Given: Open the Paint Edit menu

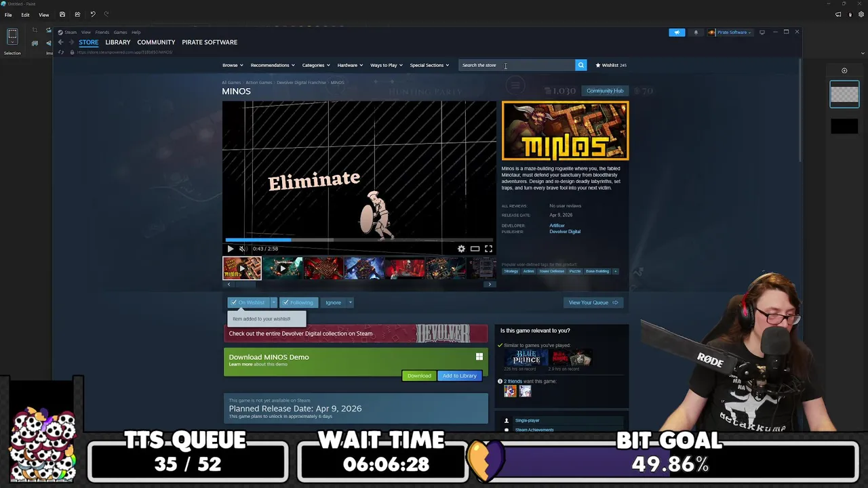Looking at the screenshot, I should (x=25, y=14).
